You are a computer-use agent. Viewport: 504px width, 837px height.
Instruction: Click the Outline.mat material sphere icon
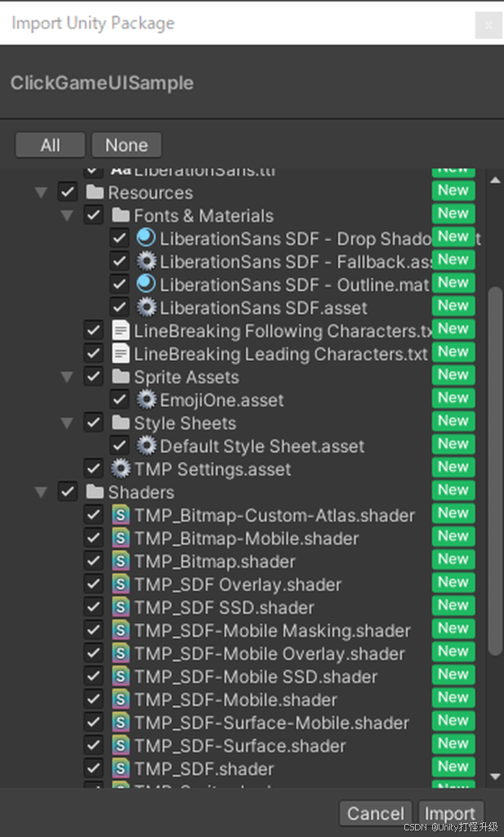[x=146, y=284]
